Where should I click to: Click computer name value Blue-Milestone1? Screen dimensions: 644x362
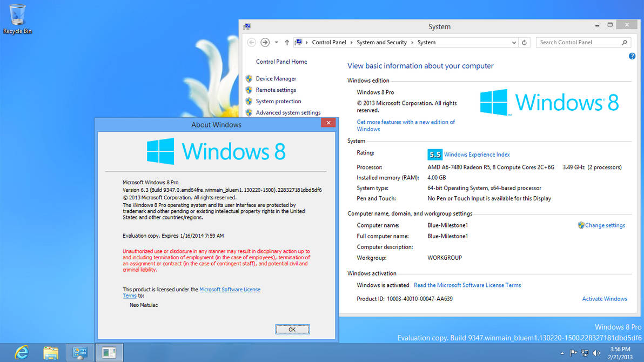click(x=447, y=225)
